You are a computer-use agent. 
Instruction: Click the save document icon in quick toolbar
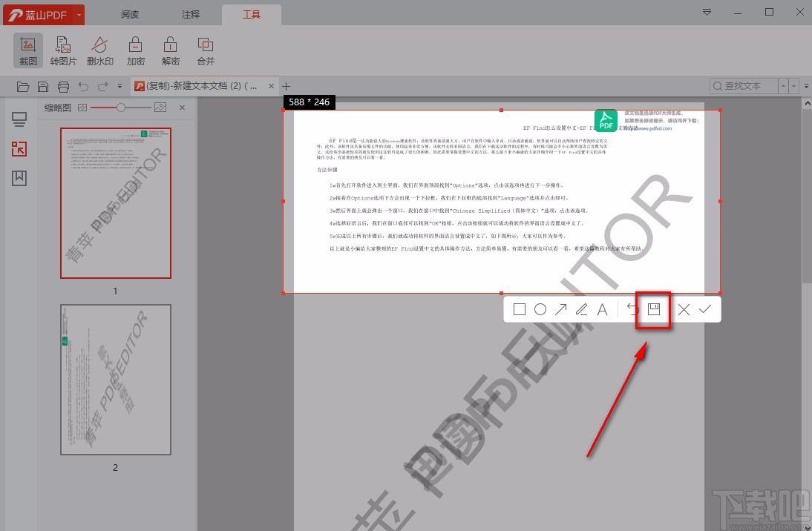(43, 87)
